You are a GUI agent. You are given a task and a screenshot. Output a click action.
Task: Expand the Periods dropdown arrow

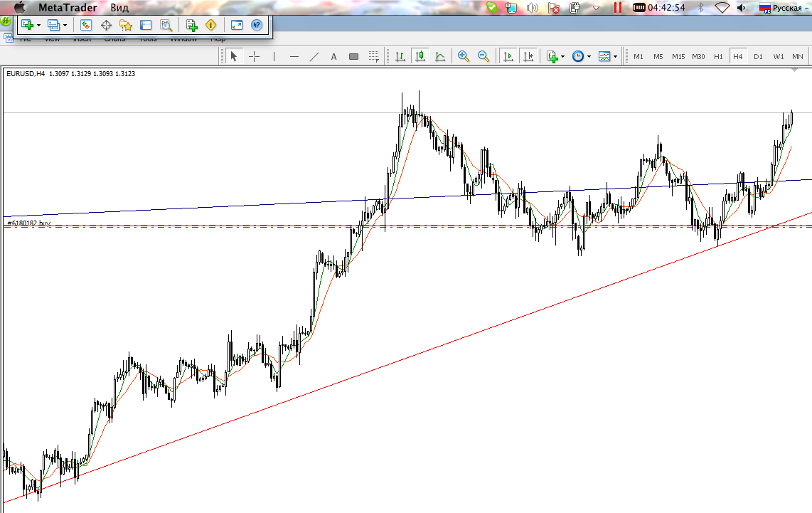click(589, 57)
